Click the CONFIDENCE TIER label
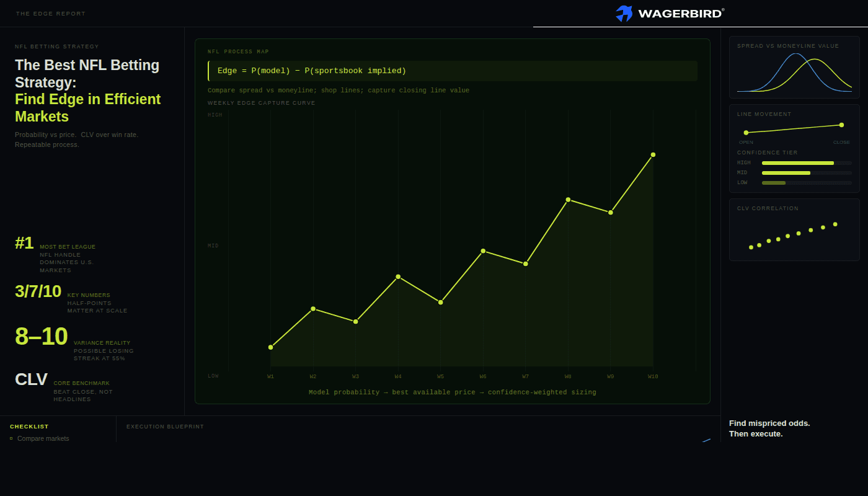 coord(768,153)
